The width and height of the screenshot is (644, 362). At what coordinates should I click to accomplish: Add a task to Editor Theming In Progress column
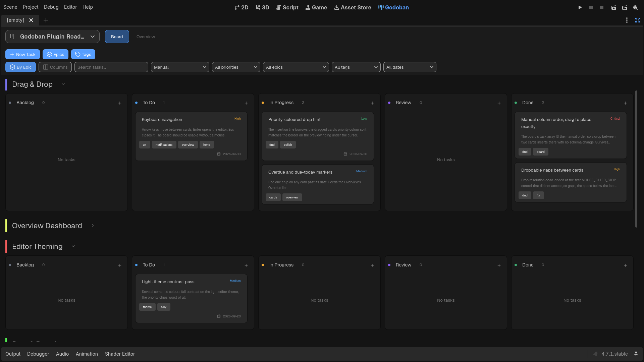(x=373, y=265)
